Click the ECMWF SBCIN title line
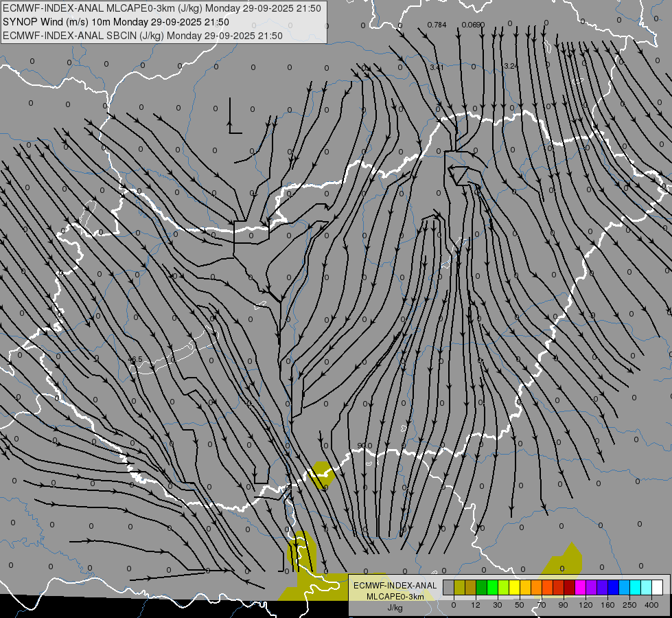This screenshot has width=672, height=618. coord(142,36)
